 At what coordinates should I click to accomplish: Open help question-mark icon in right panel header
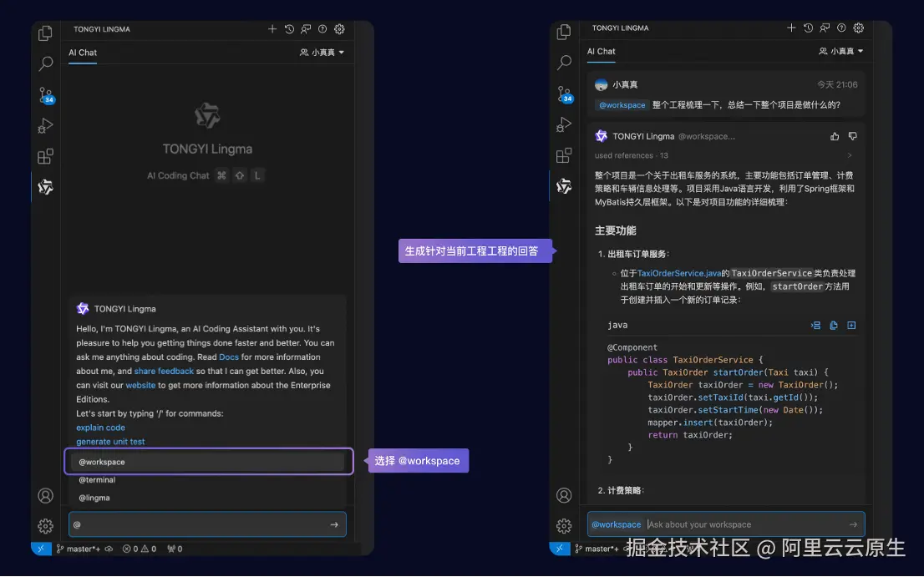(841, 28)
